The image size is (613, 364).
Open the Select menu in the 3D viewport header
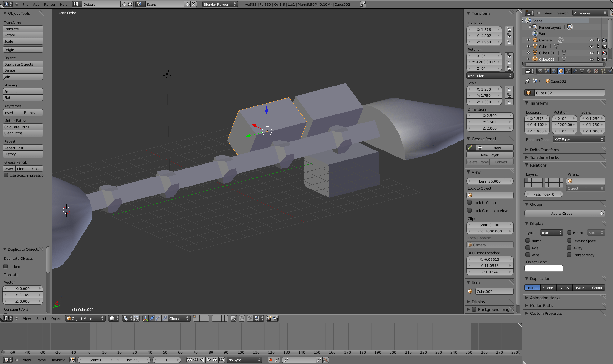(x=41, y=318)
